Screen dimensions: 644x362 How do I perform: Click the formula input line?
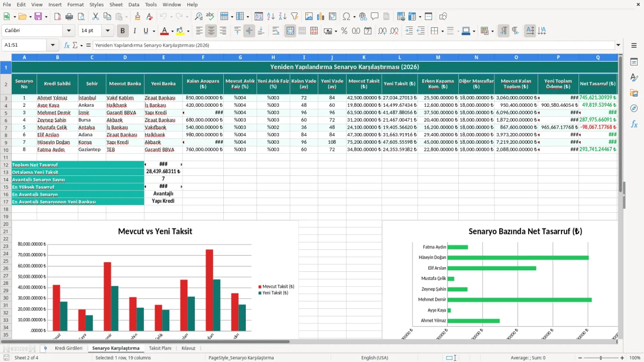click(x=353, y=45)
